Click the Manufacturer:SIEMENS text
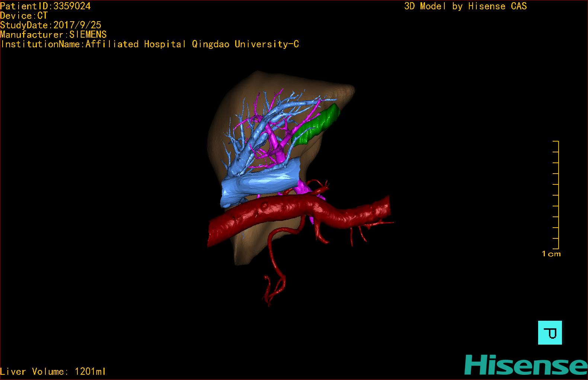This screenshot has width=588, height=380. [53, 35]
